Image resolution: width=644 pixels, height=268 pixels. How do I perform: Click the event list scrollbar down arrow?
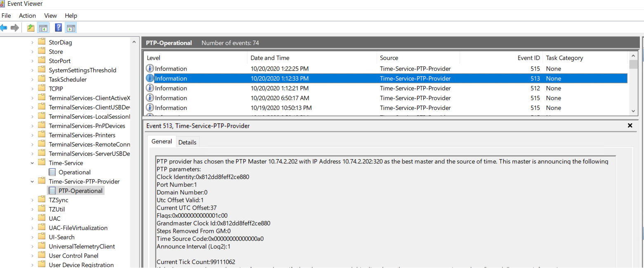(x=633, y=111)
